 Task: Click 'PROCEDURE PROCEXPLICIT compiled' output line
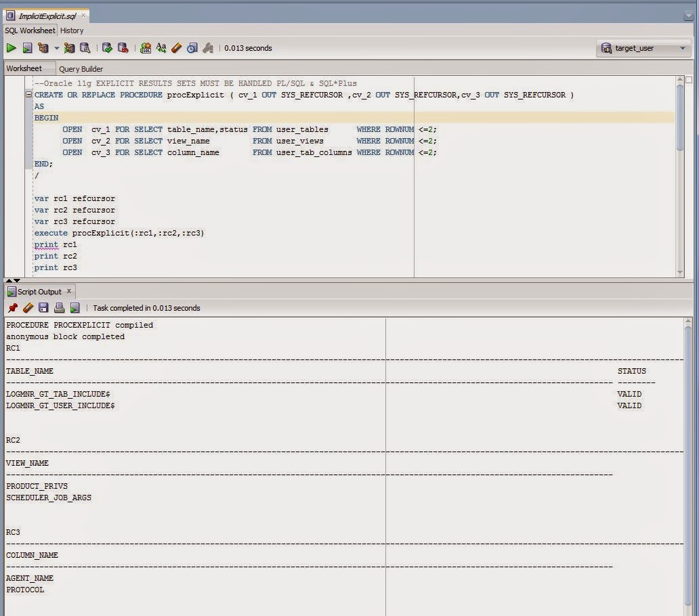pos(79,325)
